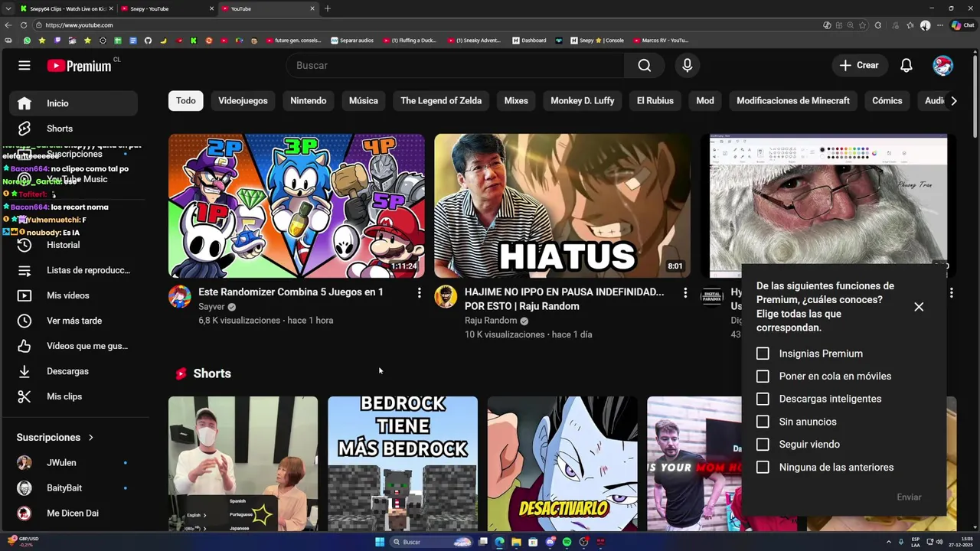Select The Legend of Zelda chip
980x551 pixels.
[x=441, y=101]
